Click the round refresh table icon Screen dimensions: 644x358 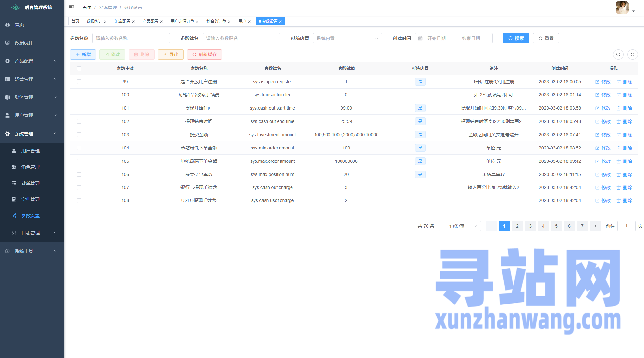632,54
